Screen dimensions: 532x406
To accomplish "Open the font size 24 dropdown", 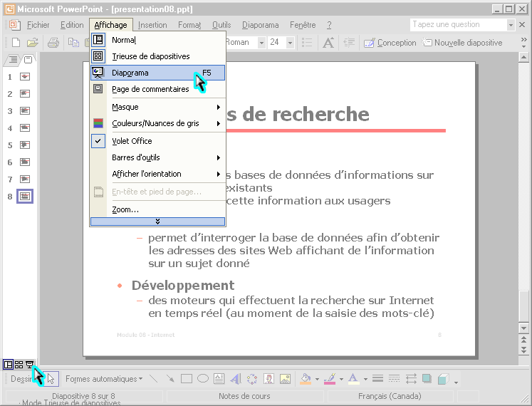I will click(x=290, y=43).
